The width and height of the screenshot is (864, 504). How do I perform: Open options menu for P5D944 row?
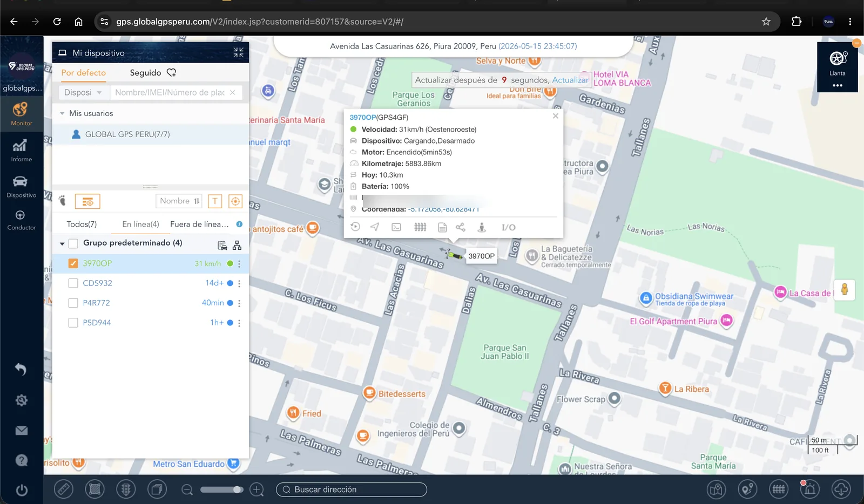tap(239, 323)
